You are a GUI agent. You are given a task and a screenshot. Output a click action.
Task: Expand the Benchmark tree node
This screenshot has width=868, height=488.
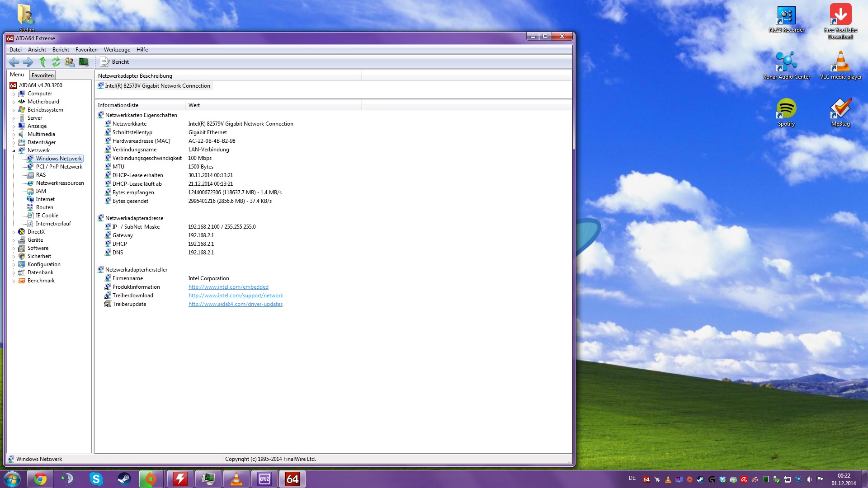pyautogui.click(x=14, y=281)
